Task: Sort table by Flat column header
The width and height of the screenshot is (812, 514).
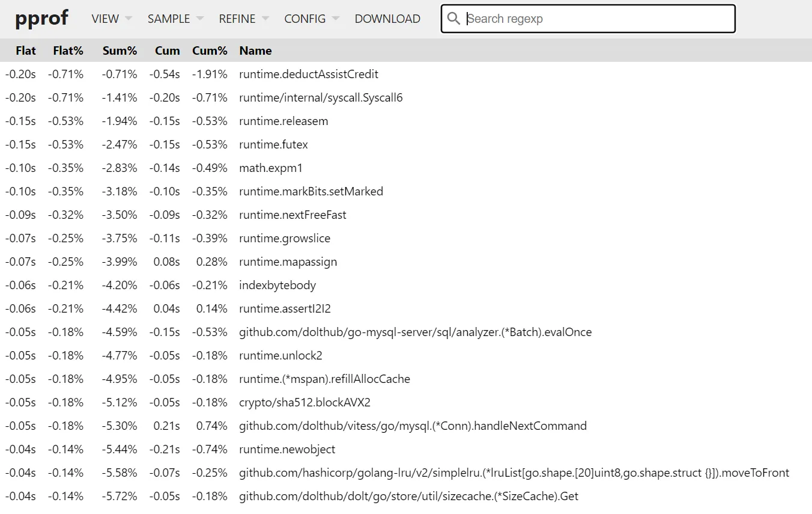Action: [x=26, y=50]
